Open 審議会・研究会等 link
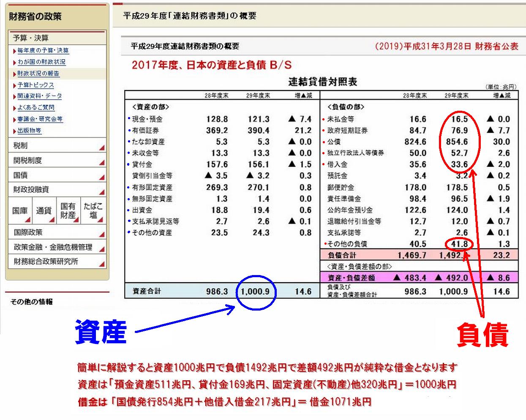 coord(40,119)
